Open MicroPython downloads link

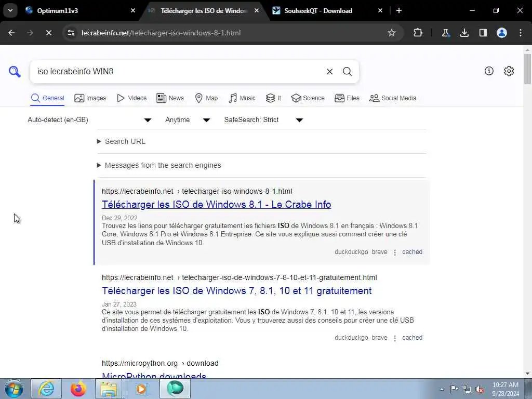pos(154,375)
